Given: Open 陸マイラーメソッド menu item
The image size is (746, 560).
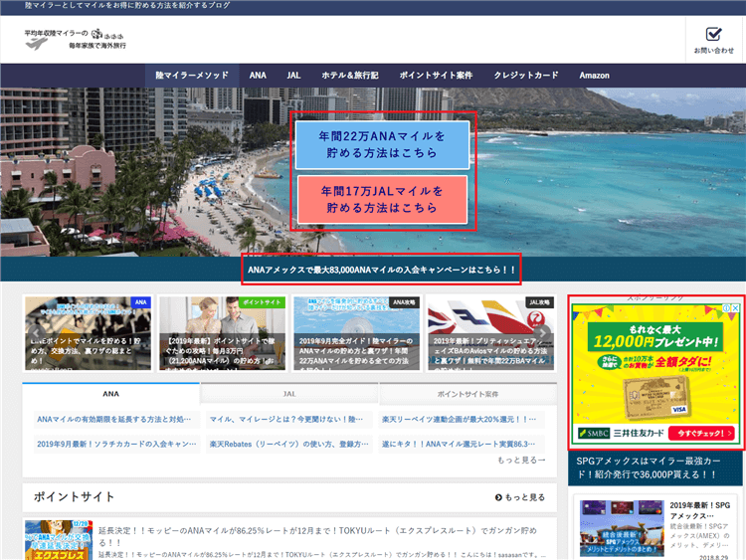Looking at the screenshot, I should click(x=192, y=76).
